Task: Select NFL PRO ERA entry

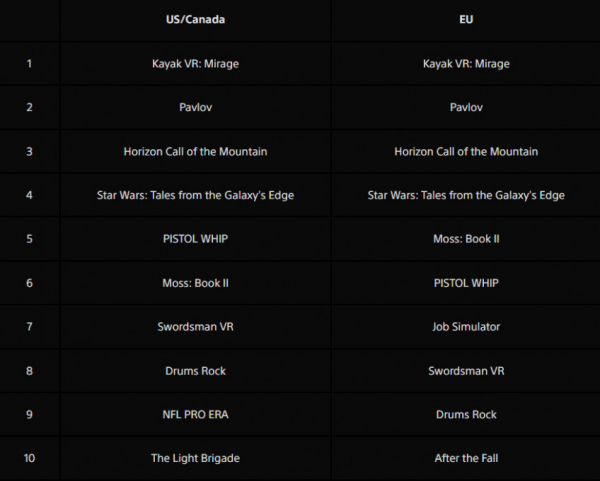Action: click(195, 414)
